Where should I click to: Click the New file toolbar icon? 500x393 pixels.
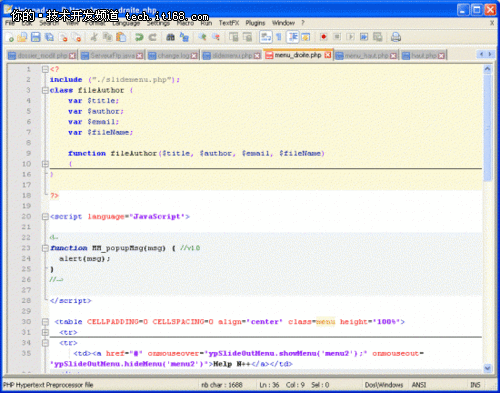pos(10,37)
